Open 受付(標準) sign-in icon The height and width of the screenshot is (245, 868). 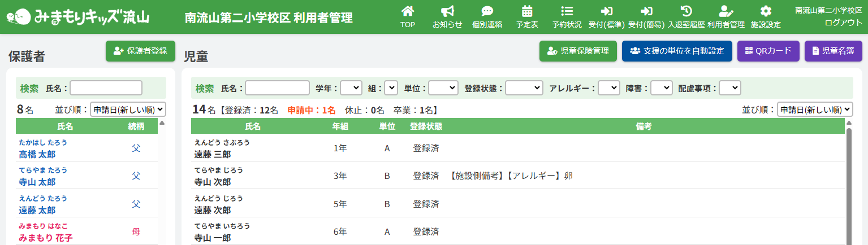[x=606, y=11]
